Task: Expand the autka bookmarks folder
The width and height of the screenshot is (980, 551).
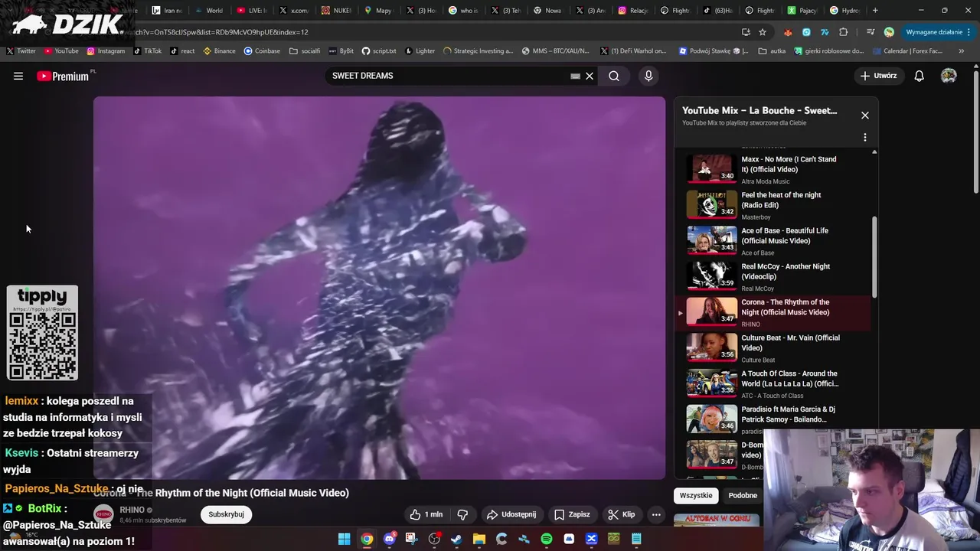Action: point(772,51)
